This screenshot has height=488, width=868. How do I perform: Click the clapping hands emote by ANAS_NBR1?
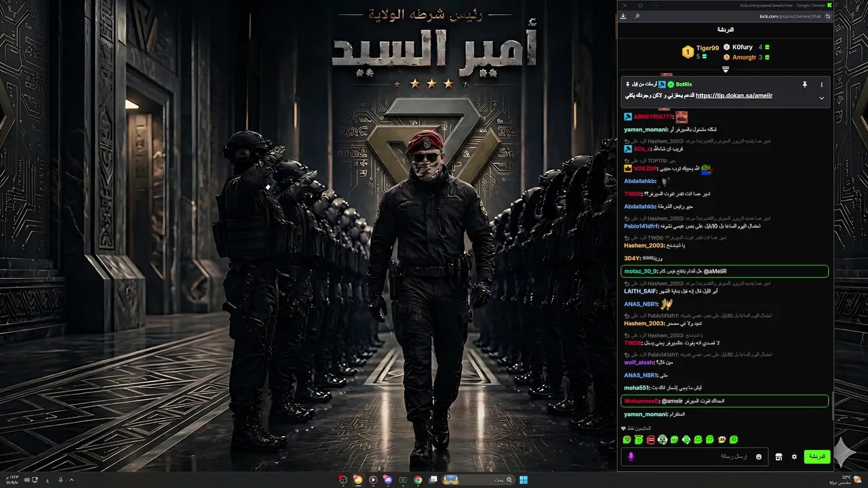pyautogui.click(x=667, y=304)
